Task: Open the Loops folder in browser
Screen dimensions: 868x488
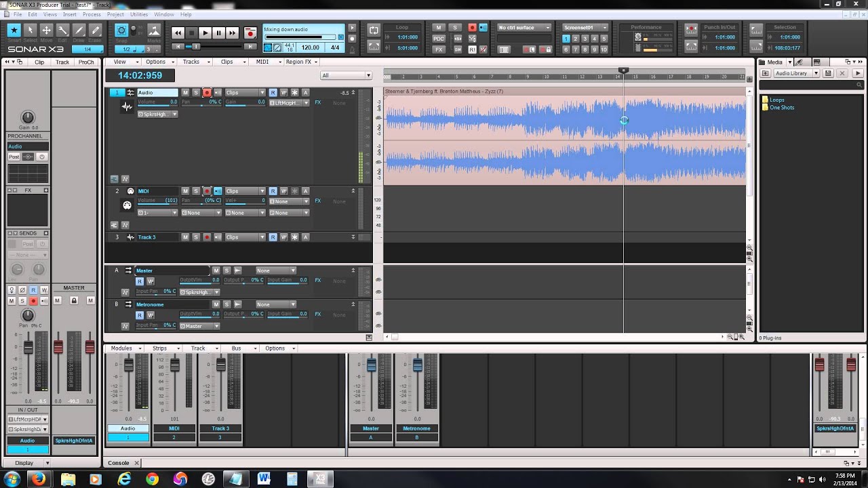Action: point(776,100)
